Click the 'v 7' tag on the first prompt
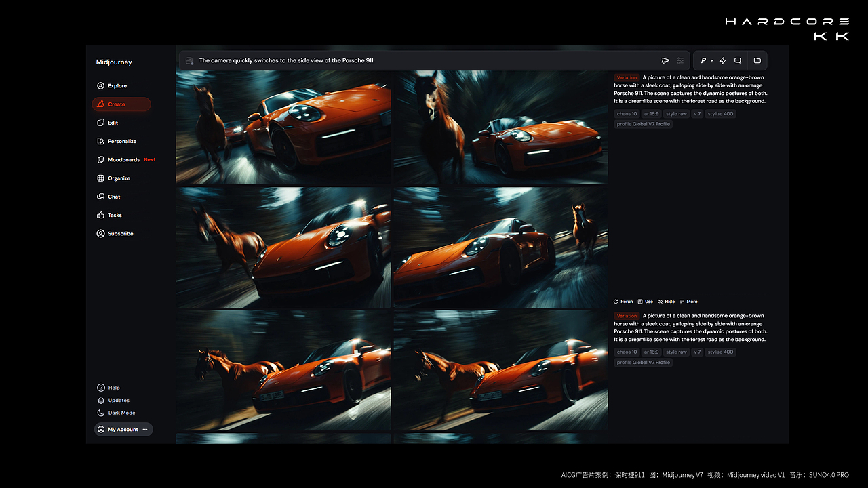Viewport: 868px width, 488px height. tap(697, 114)
